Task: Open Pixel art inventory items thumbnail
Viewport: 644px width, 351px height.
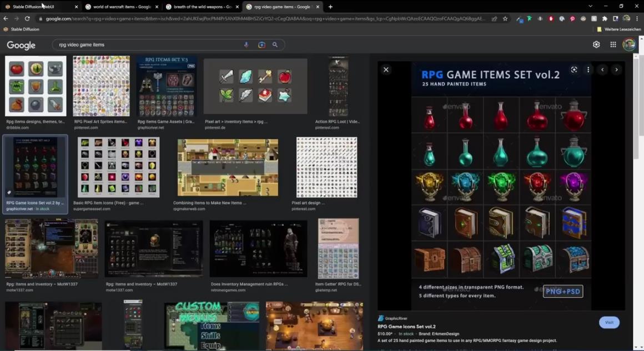Action: pos(255,86)
